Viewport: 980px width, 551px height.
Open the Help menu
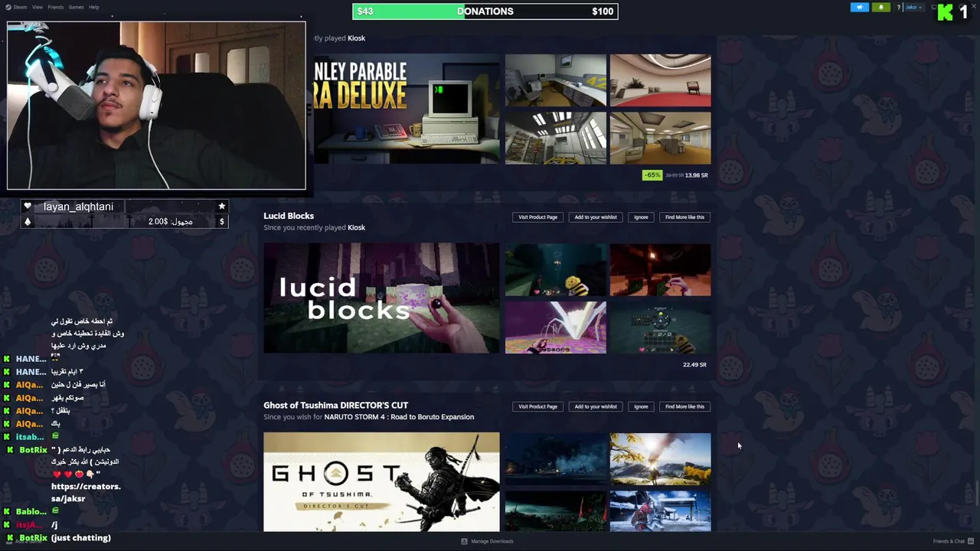click(93, 7)
